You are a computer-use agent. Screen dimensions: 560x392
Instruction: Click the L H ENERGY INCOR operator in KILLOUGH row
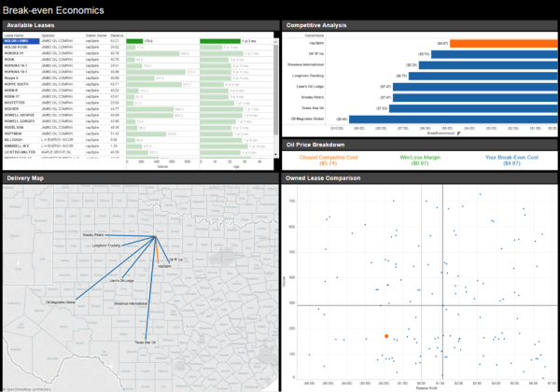[x=57, y=140]
